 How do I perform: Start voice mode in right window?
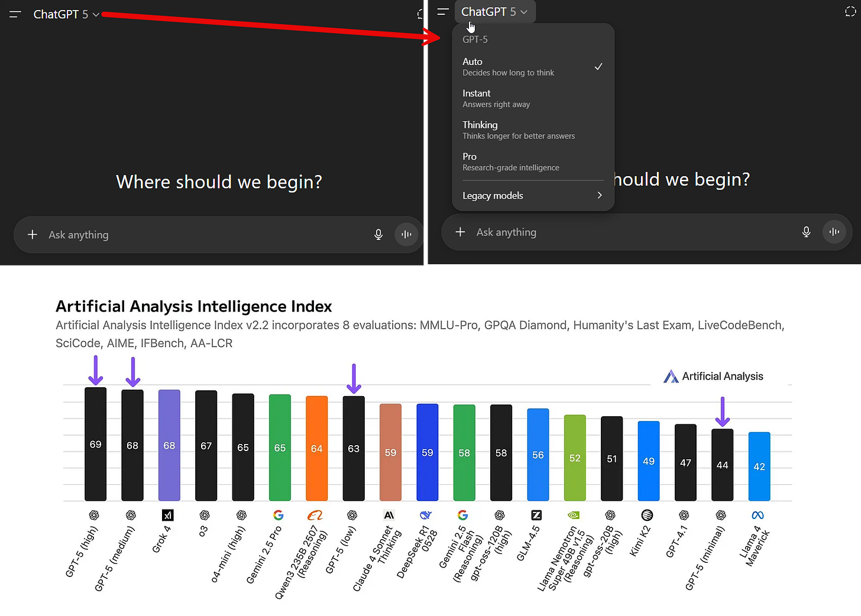pyautogui.click(x=834, y=232)
